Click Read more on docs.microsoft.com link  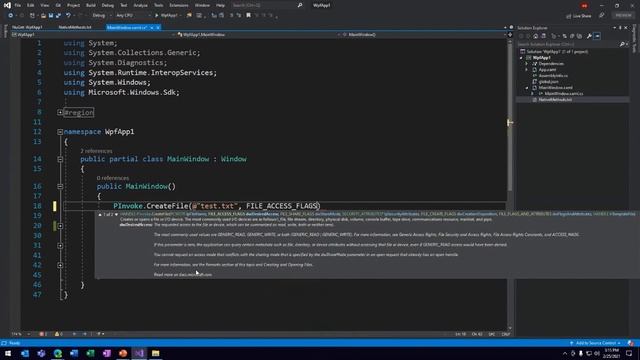[x=183, y=275]
